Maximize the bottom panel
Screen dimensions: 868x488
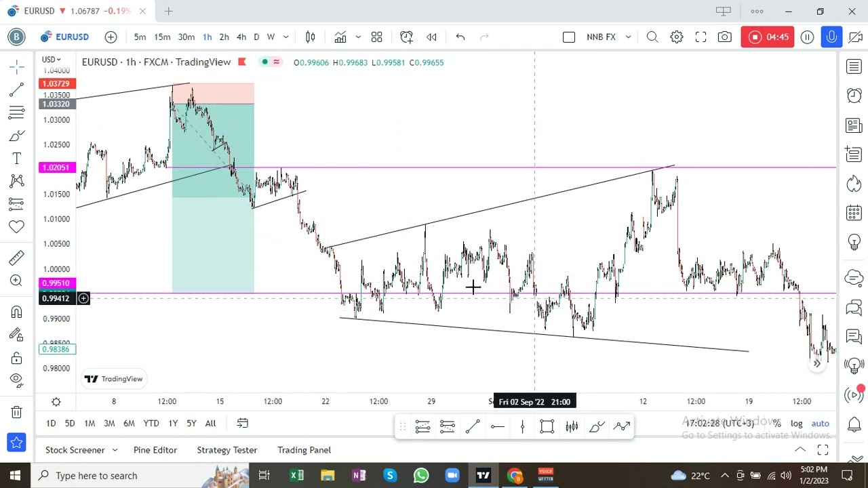point(823,450)
